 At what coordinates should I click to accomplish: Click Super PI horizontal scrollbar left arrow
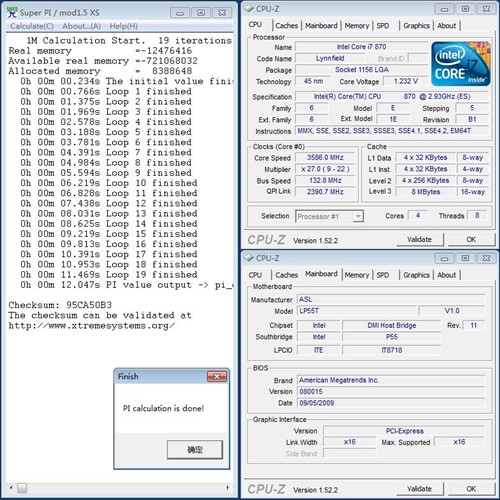tap(11, 488)
